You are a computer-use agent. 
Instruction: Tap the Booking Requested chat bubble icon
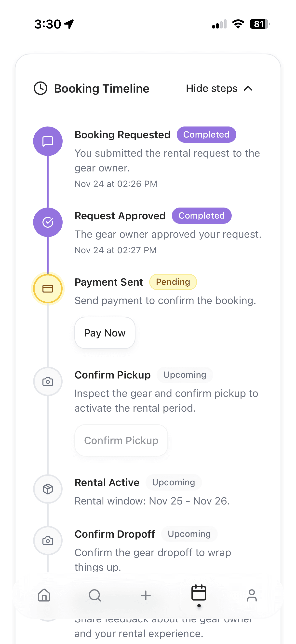pos(48,141)
